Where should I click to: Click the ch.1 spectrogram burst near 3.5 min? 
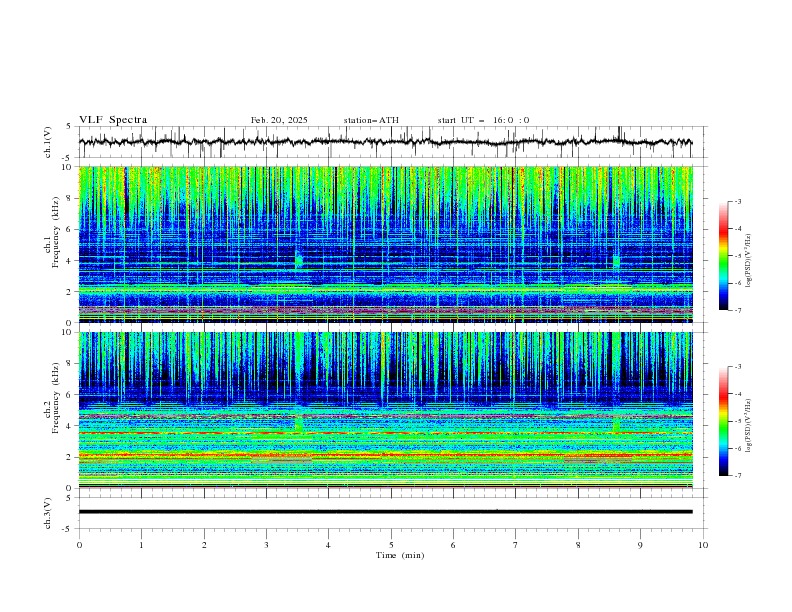(x=299, y=259)
